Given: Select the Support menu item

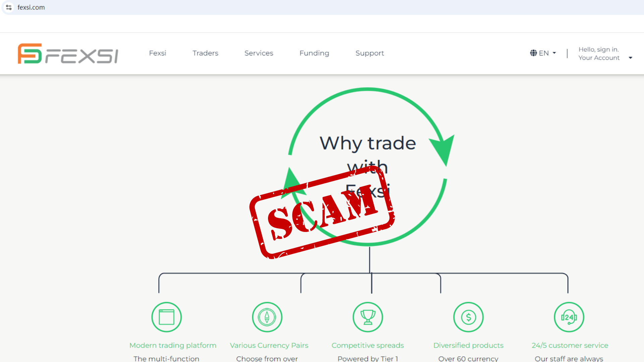Looking at the screenshot, I should click(x=370, y=53).
